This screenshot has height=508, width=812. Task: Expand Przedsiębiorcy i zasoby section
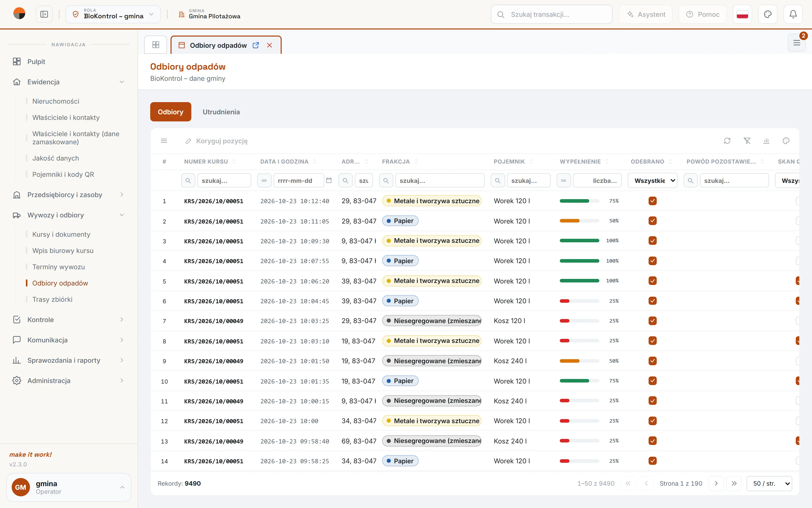click(69, 195)
